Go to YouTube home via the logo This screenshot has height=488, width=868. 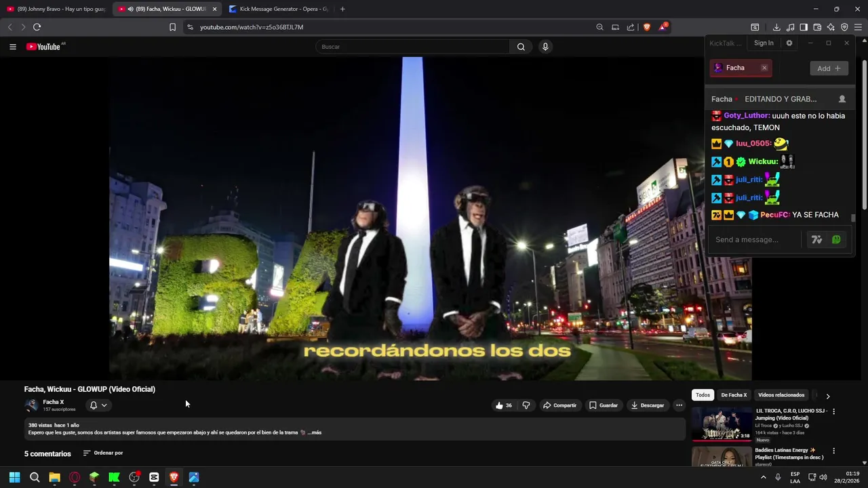pyautogui.click(x=45, y=47)
